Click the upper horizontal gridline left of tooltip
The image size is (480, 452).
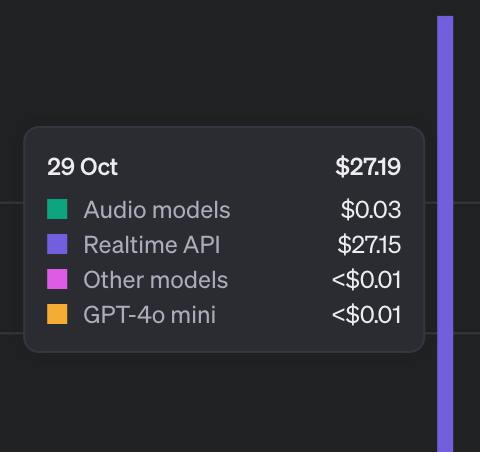pos(12,202)
